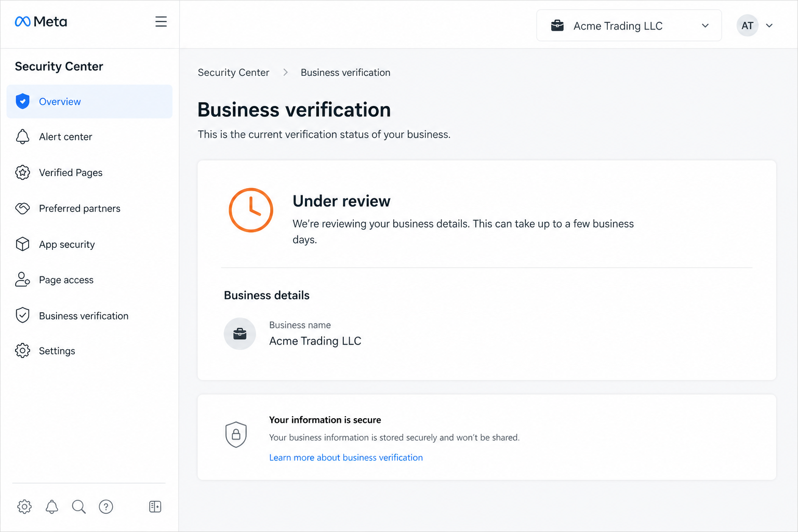The width and height of the screenshot is (798, 532).
Task: Click the Preferred partners handshake icon
Action: [x=22, y=208]
